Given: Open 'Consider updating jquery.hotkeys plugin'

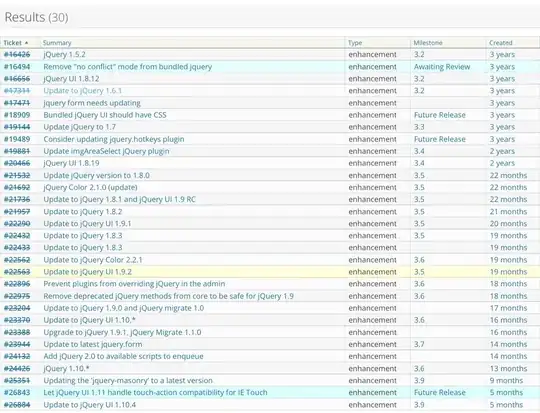Looking at the screenshot, I should 114,139.
